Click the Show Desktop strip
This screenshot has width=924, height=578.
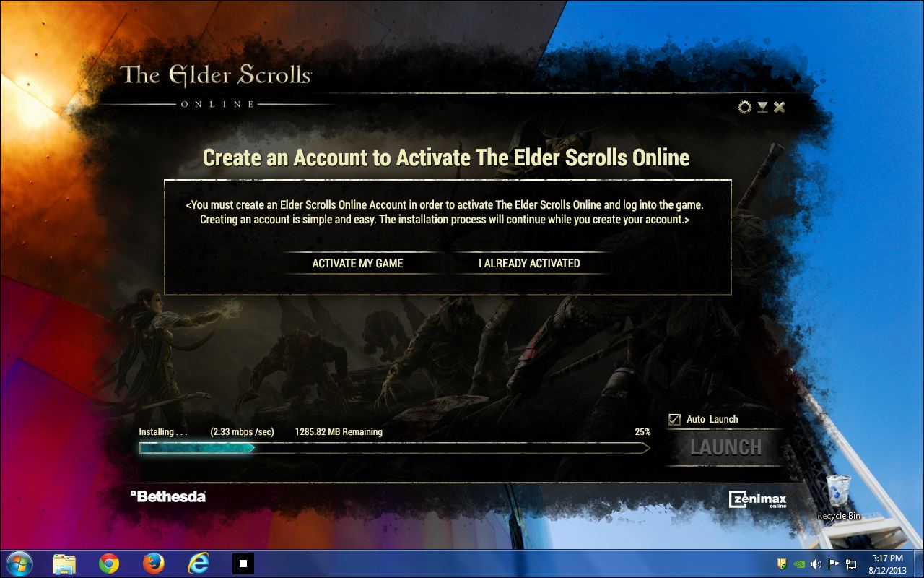pos(918,564)
